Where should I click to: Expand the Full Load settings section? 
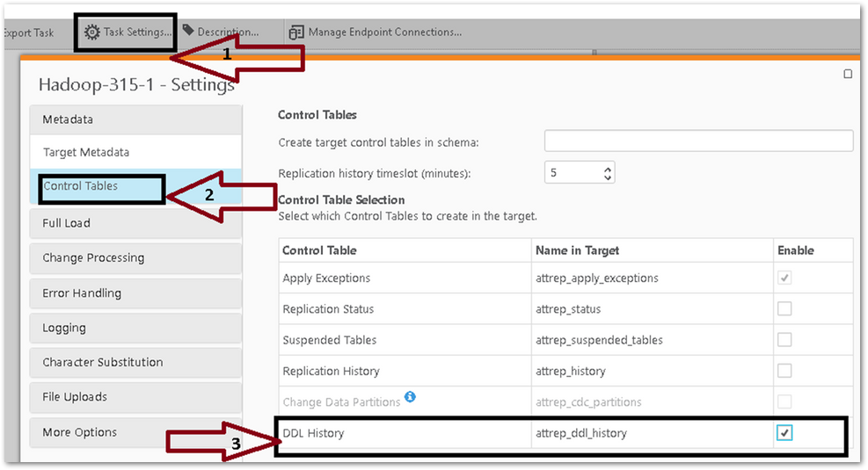(135, 223)
